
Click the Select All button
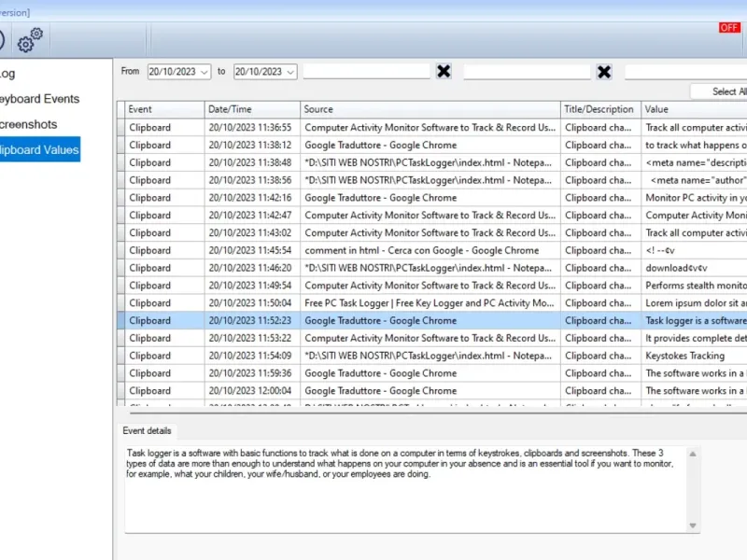(x=719, y=91)
